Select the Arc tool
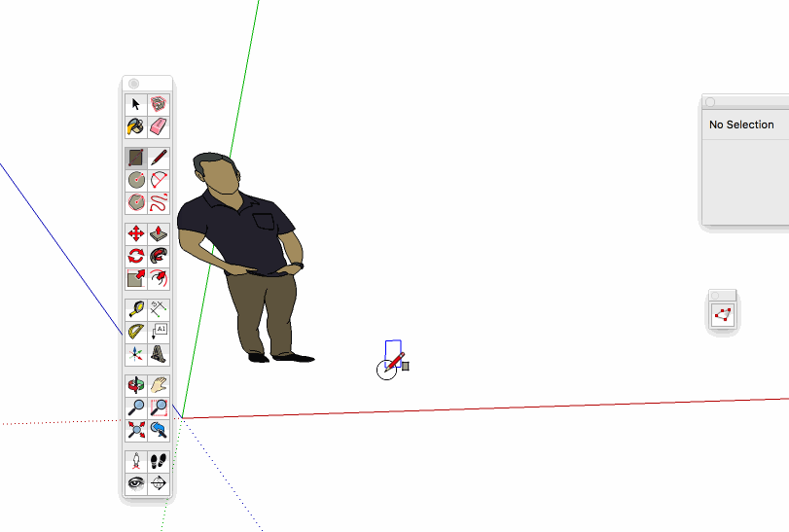The height and width of the screenshot is (532, 789). 159,180
